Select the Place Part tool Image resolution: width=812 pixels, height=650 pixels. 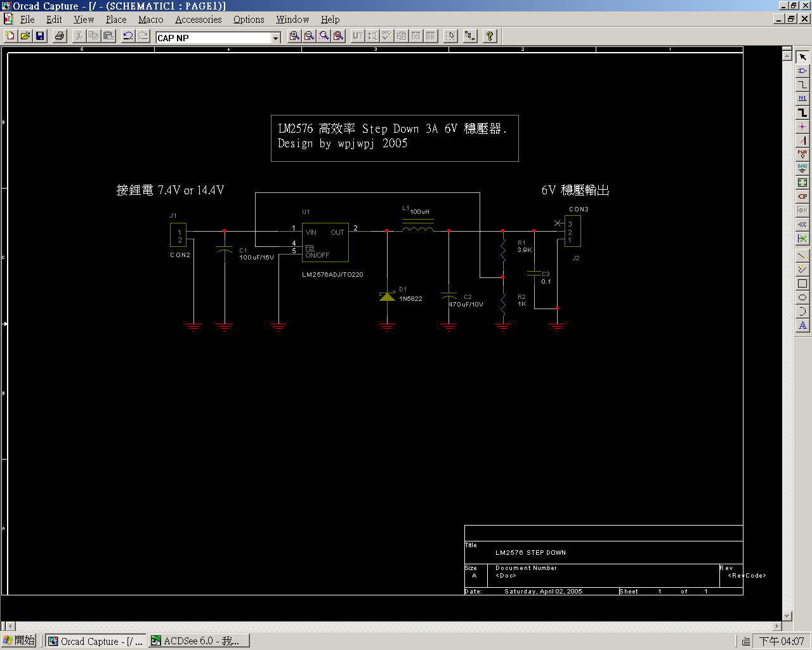click(x=802, y=71)
